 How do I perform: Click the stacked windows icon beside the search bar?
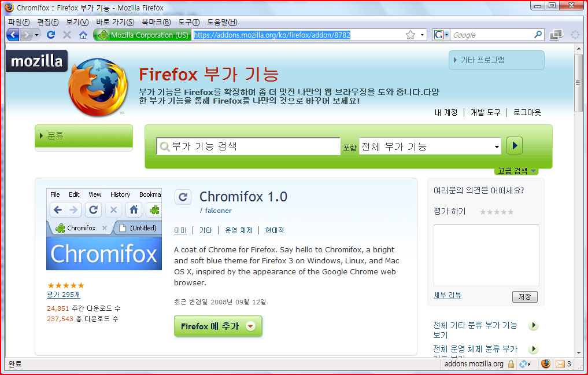[556, 35]
